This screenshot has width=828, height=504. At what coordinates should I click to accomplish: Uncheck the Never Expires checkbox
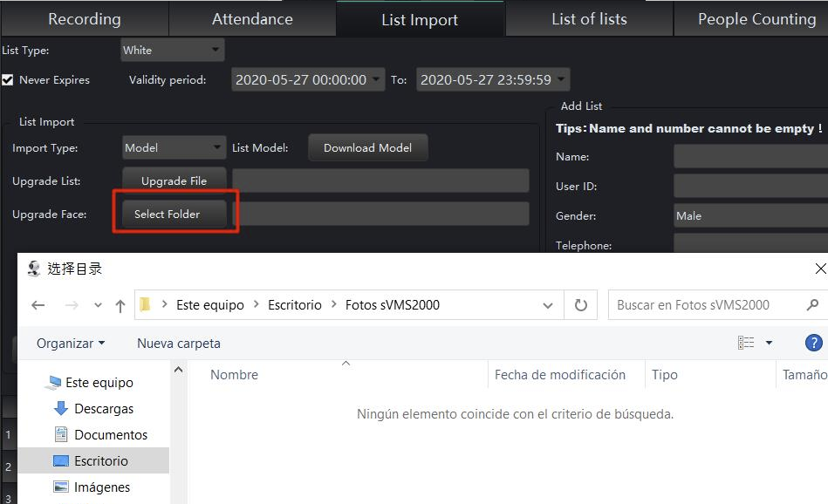coord(8,79)
